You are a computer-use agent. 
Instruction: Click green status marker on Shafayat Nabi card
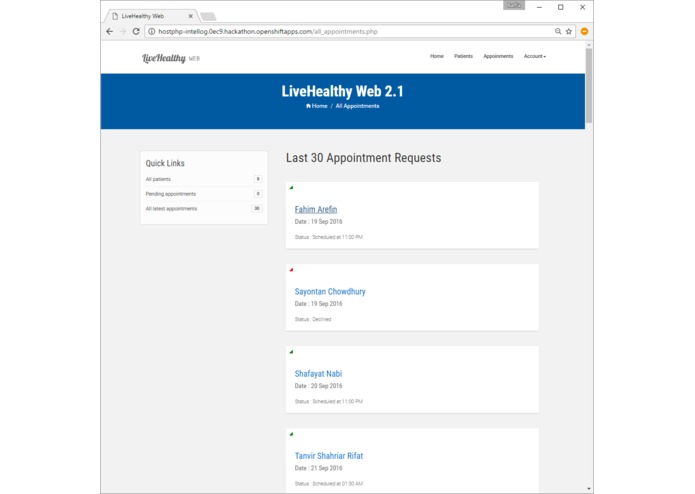291,352
